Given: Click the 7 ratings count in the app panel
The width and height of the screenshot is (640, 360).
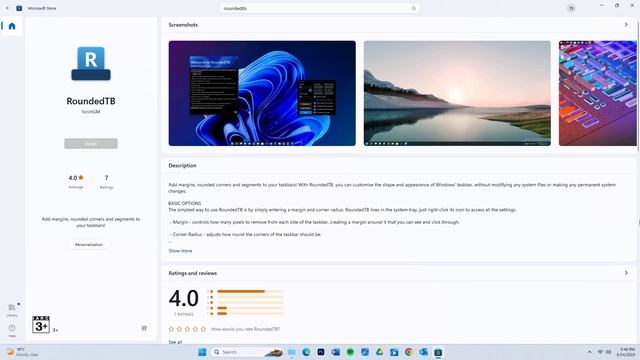Looking at the screenshot, I should coord(107,178).
